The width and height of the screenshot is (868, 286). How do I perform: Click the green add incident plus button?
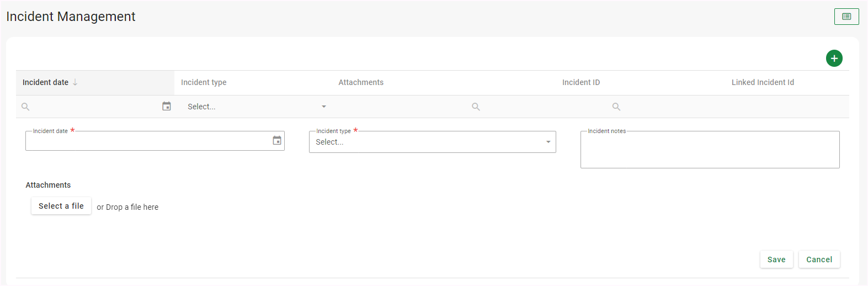[x=834, y=58]
